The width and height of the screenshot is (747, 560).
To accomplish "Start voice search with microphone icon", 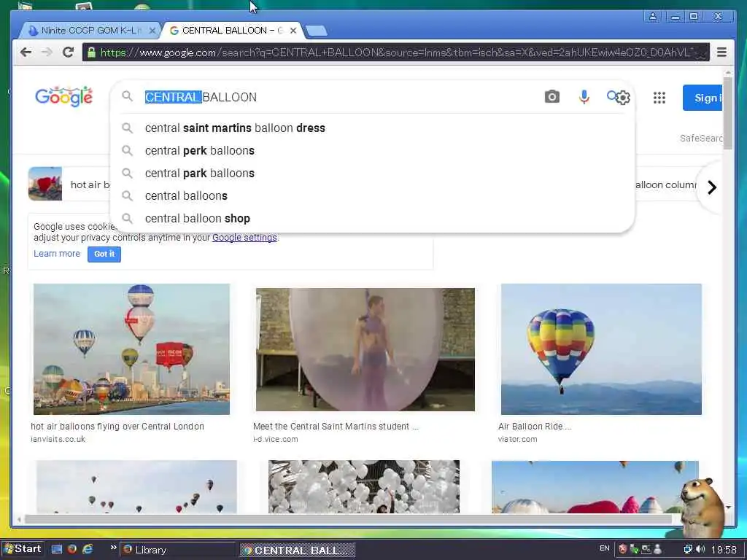I will (584, 97).
